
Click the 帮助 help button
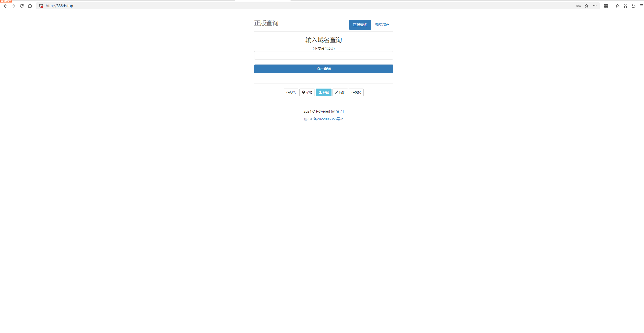click(x=307, y=92)
